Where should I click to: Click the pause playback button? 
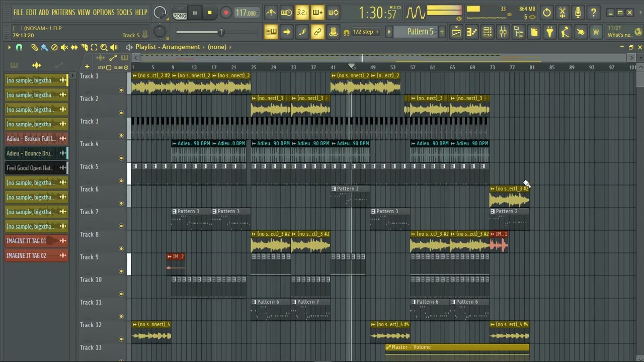coord(195,13)
